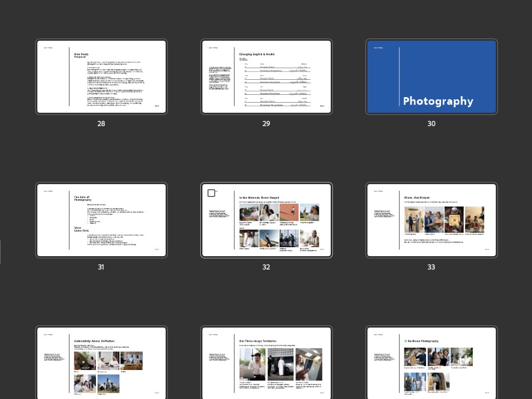
Task: Click the page number label 29
Action: point(267,123)
